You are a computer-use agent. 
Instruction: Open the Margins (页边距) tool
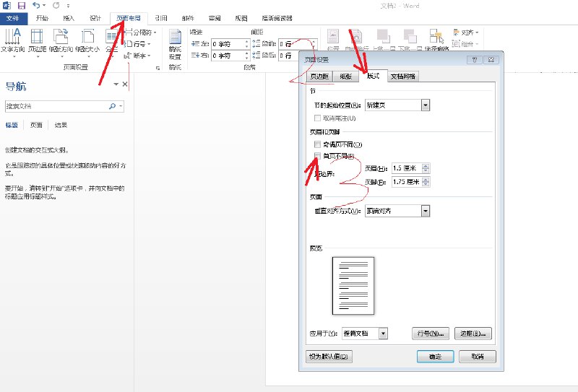37,43
